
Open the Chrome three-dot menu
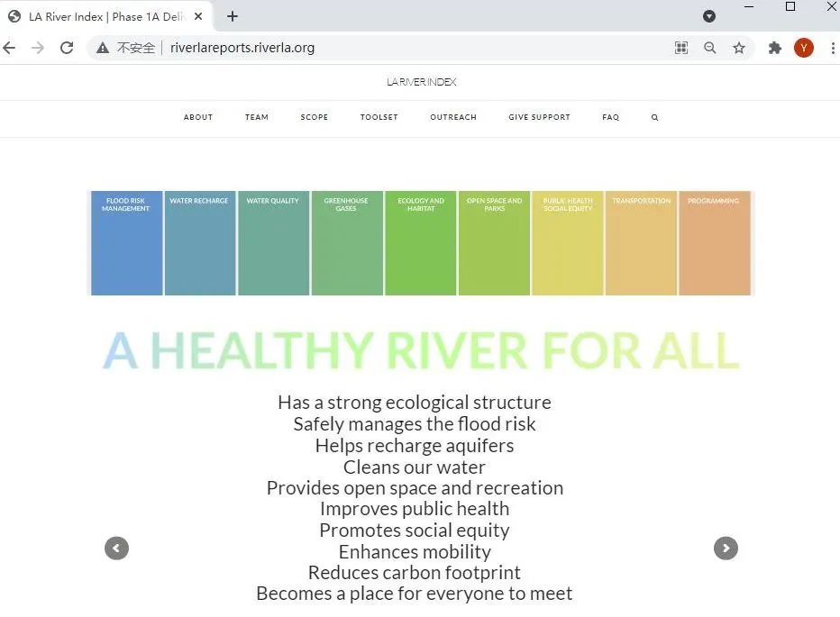831,48
